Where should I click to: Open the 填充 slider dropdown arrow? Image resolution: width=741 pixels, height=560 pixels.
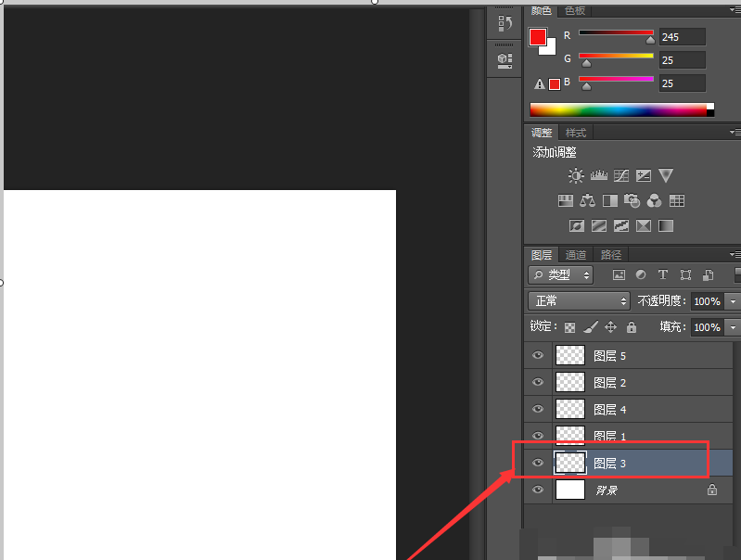[x=733, y=327]
